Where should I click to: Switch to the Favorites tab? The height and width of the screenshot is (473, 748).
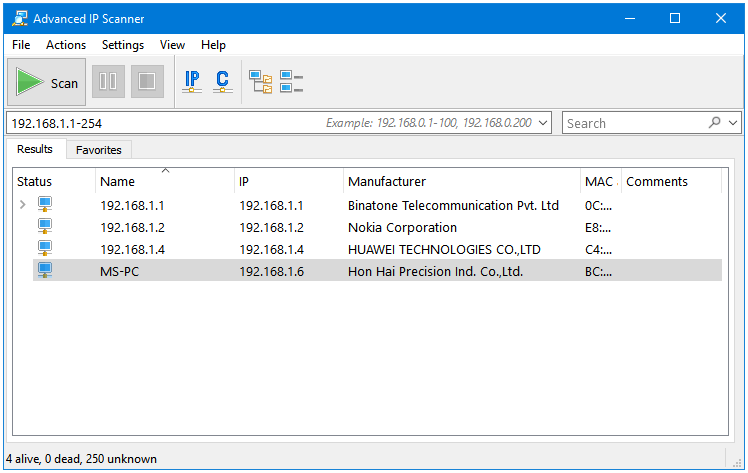[x=99, y=150]
